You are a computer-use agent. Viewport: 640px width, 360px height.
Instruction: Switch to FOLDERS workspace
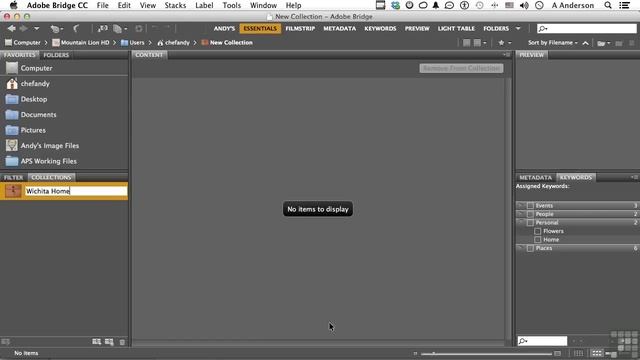point(496,29)
